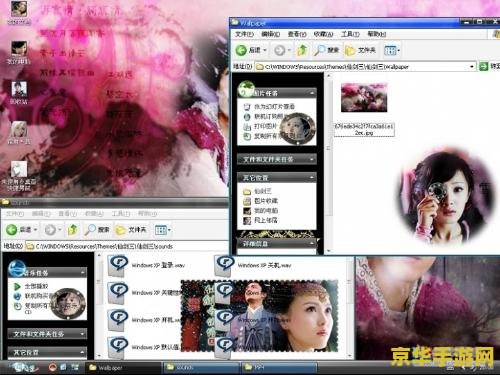Expand 文件和文件夹任务 panel in sounds window
The width and height of the screenshot is (500, 375).
[82, 334]
